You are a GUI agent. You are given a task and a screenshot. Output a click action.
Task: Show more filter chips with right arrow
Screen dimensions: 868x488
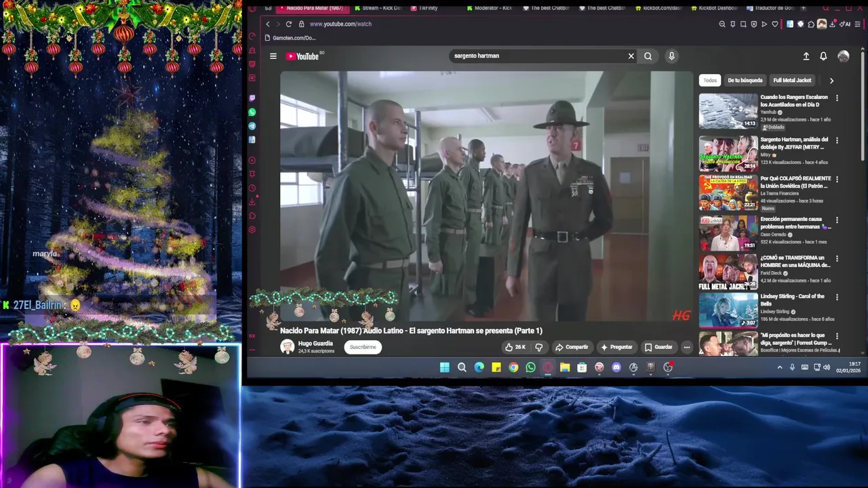pyautogui.click(x=831, y=80)
